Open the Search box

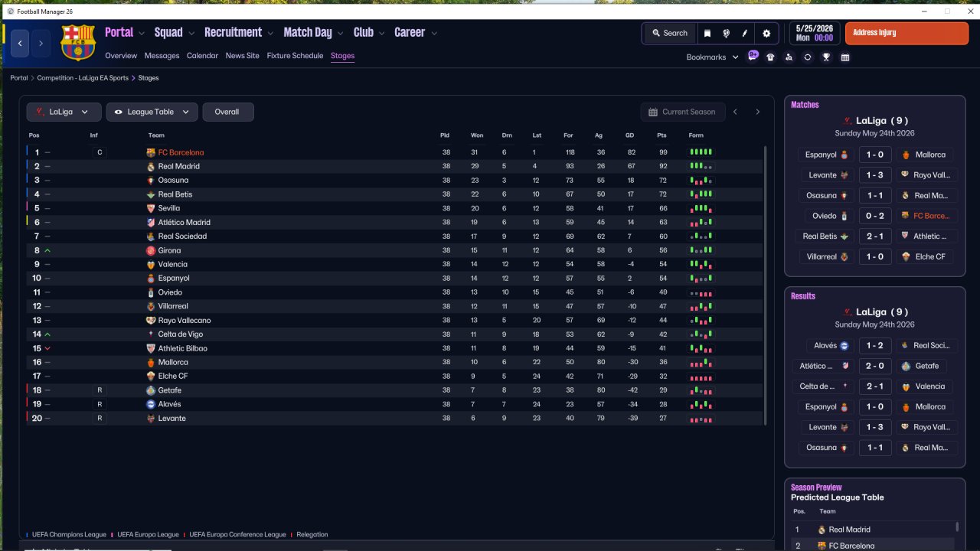pos(669,33)
